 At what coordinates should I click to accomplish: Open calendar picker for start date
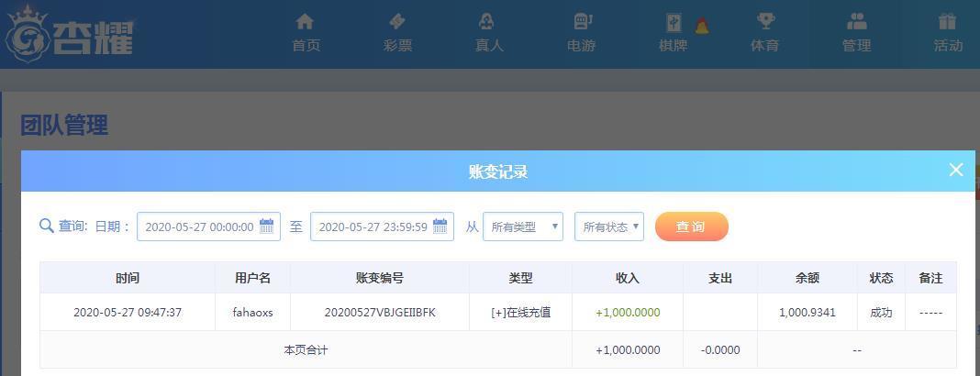(x=266, y=227)
